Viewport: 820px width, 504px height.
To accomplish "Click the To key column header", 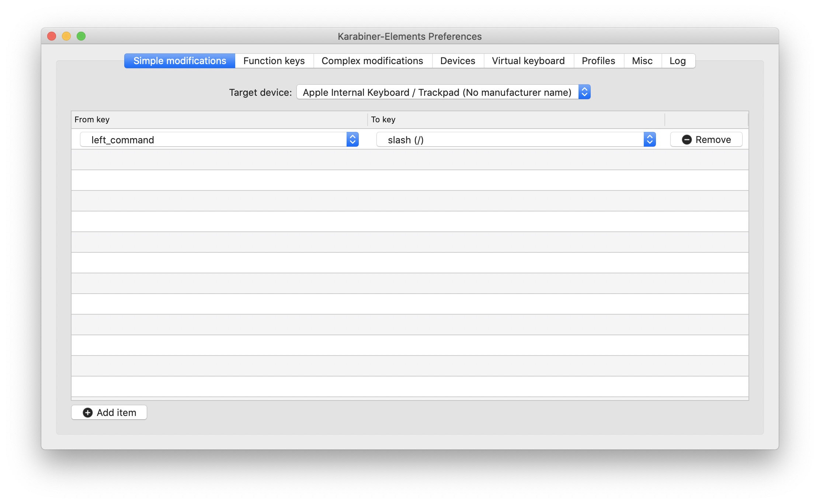I will pyautogui.click(x=383, y=119).
